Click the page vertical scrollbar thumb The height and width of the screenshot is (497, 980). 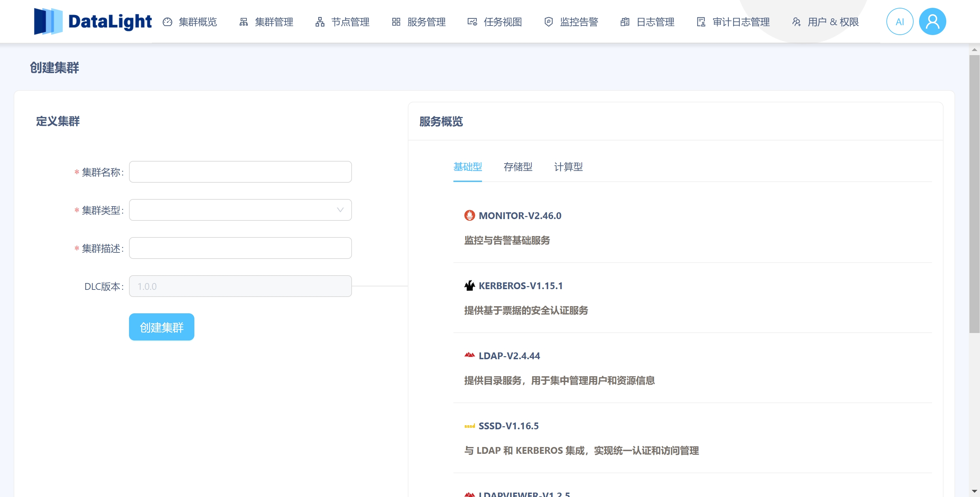coord(974,193)
